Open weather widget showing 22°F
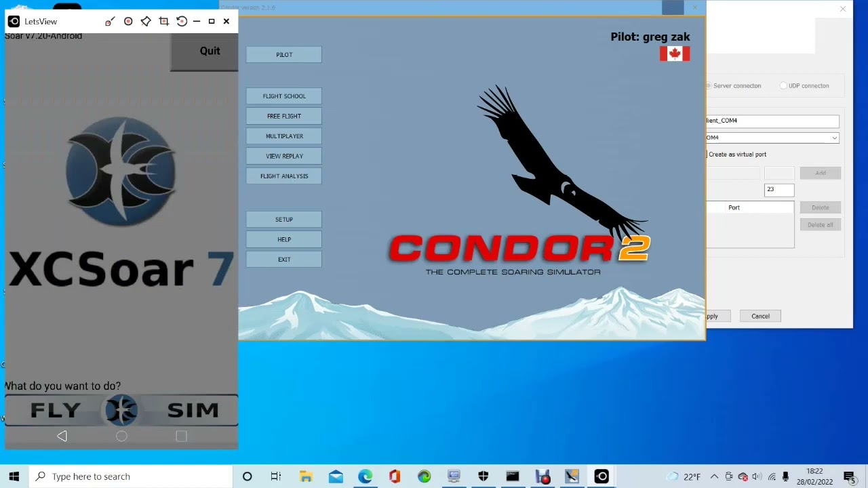 (x=684, y=476)
